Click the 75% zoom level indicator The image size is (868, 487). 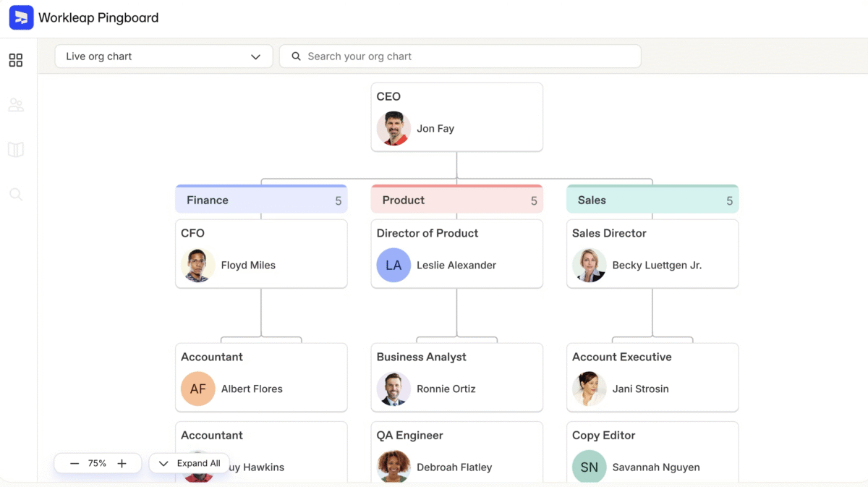(98, 463)
